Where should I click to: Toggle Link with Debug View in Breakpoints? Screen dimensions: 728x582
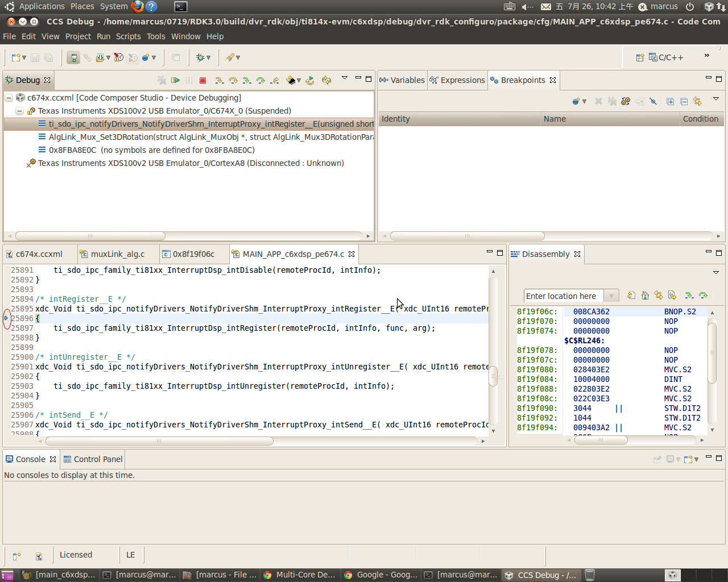pyautogui.click(x=697, y=101)
